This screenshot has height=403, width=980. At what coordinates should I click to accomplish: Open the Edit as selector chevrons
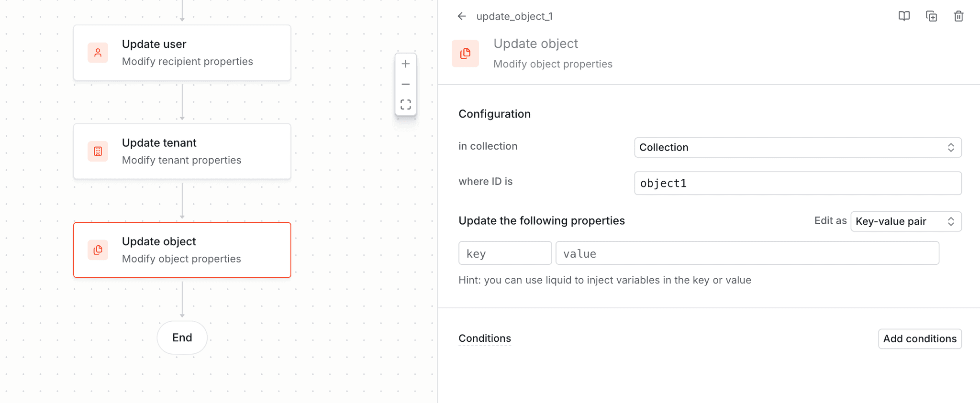point(952,221)
